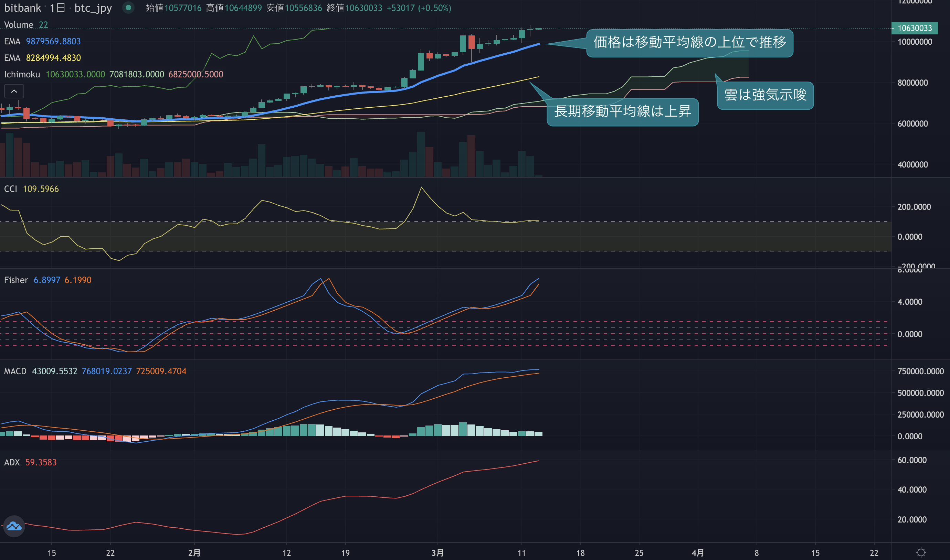The height and width of the screenshot is (560, 950).
Task: Select the yellow EMA 8284994 legend
Action: pyautogui.click(x=42, y=58)
